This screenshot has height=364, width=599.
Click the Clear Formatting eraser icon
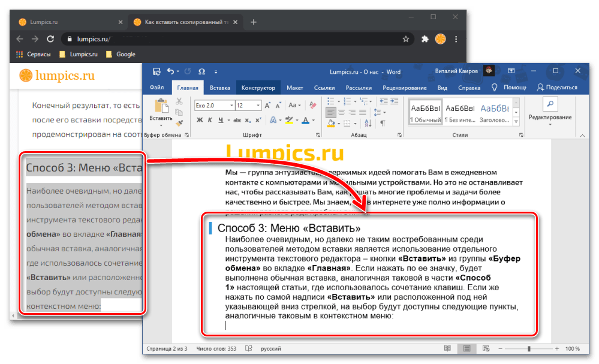tap(314, 106)
